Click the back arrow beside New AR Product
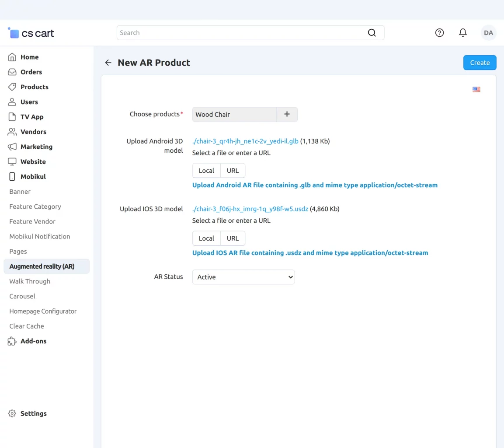 point(108,63)
